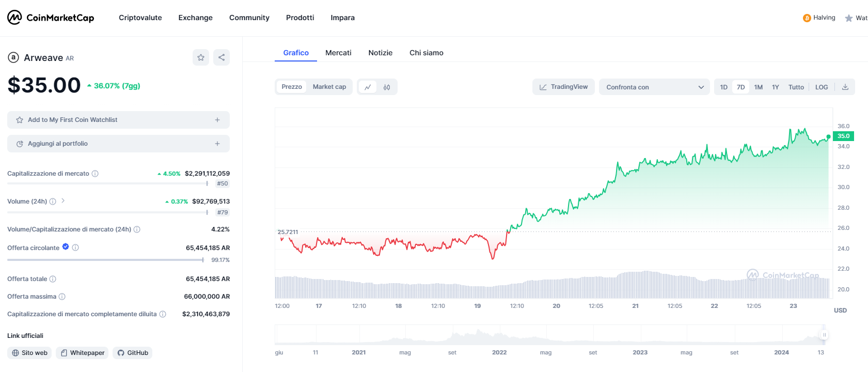The height and width of the screenshot is (372, 868).
Task: Click the Halving bitcoin icon
Action: tap(807, 18)
